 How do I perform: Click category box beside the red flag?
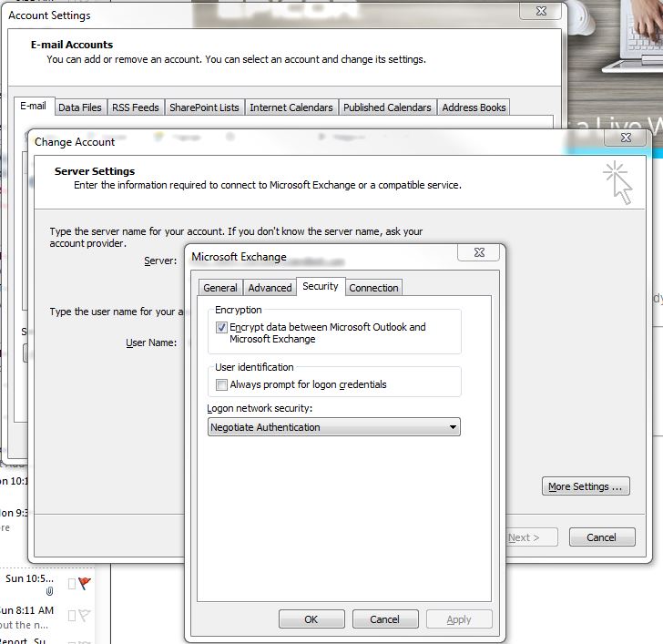pos(71,583)
